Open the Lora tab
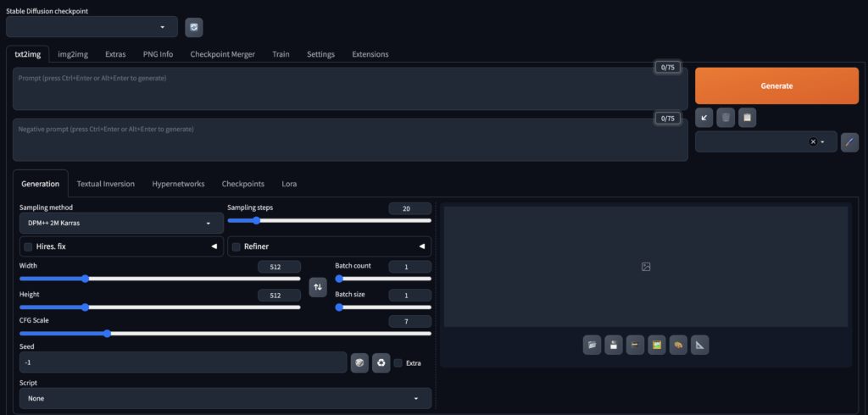 pos(289,184)
